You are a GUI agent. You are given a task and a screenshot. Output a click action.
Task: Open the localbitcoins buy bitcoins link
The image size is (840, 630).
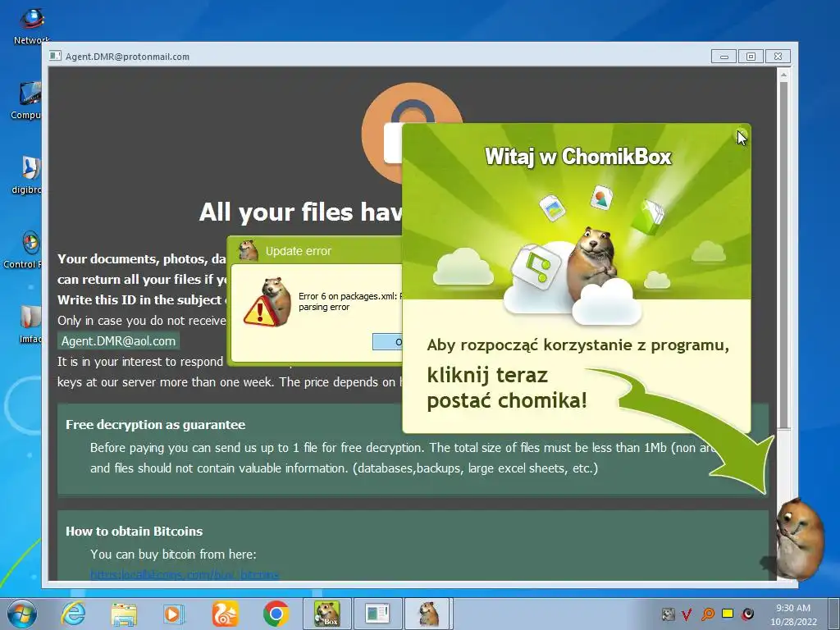coord(185,574)
